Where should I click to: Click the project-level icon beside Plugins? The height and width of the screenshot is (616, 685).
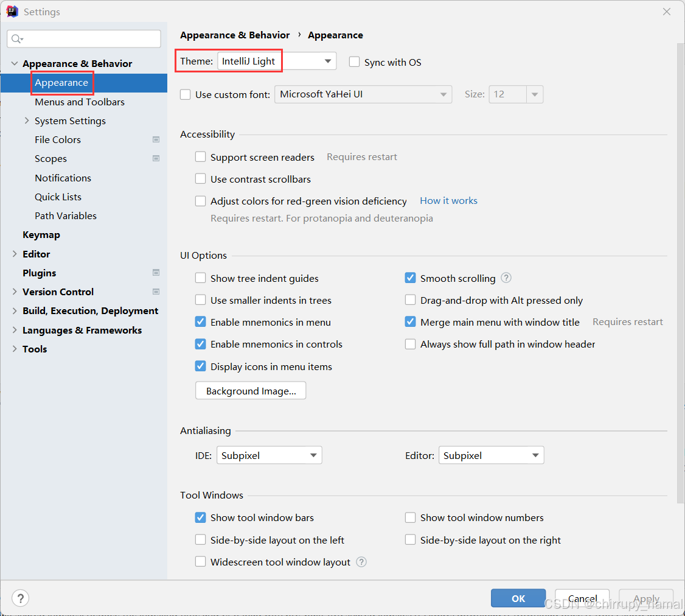(x=156, y=272)
